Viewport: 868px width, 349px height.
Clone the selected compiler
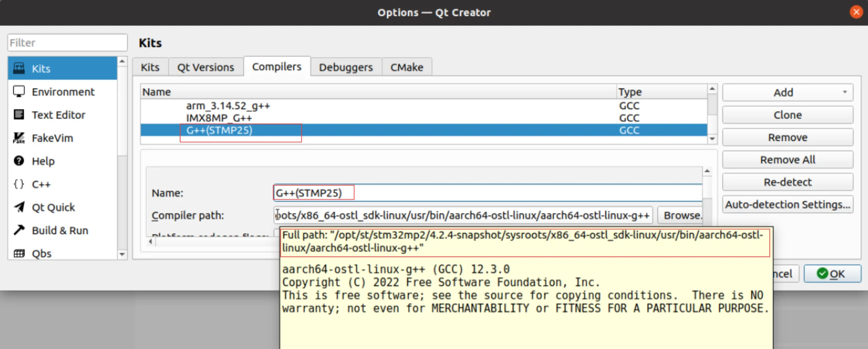click(x=788, y=115)
